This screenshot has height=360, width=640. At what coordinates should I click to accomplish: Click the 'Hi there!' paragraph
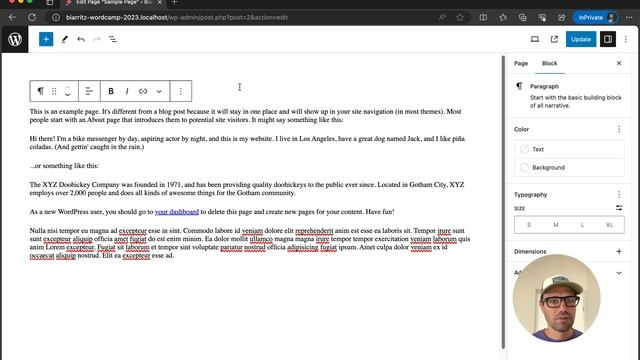point(247,142)
